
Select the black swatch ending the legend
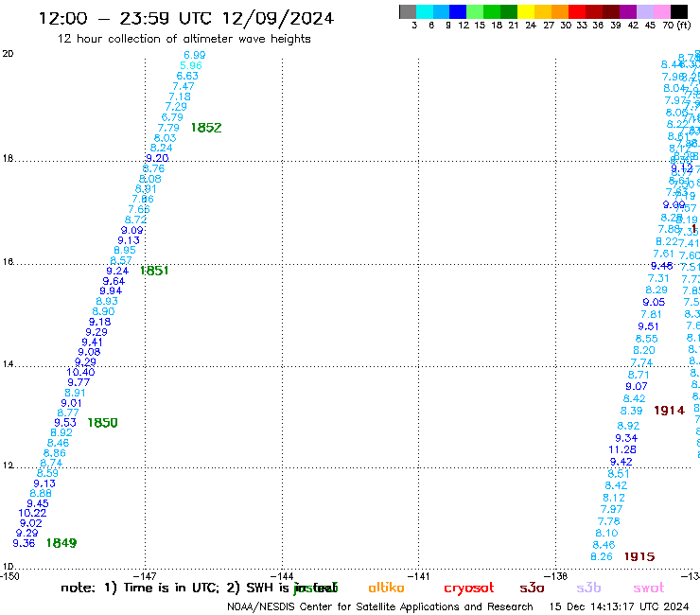[x=678, y=11]
